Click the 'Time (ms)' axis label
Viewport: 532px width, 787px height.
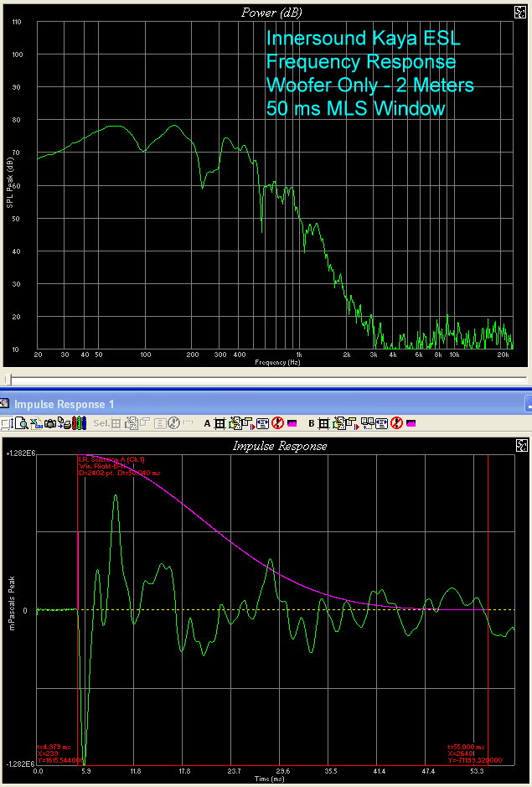point(269,779)
